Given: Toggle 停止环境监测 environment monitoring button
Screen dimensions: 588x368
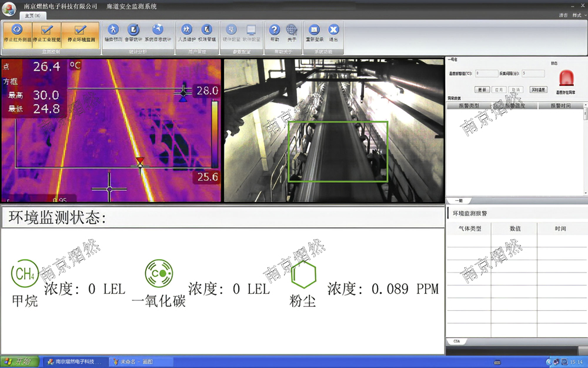Looking at the screenshot, I should click(x=81, y=33).
